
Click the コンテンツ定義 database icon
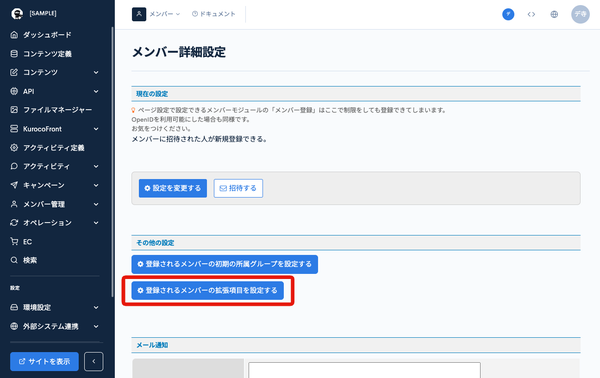pos(14,54)
